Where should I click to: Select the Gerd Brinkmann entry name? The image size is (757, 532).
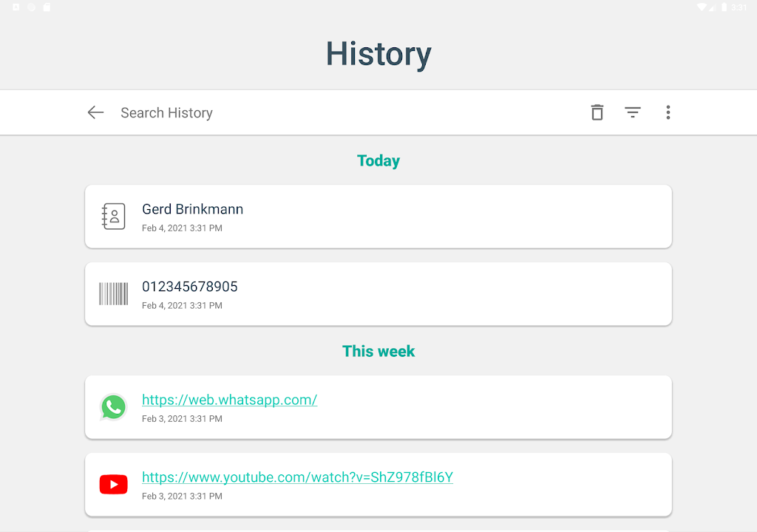pos(193,209)
